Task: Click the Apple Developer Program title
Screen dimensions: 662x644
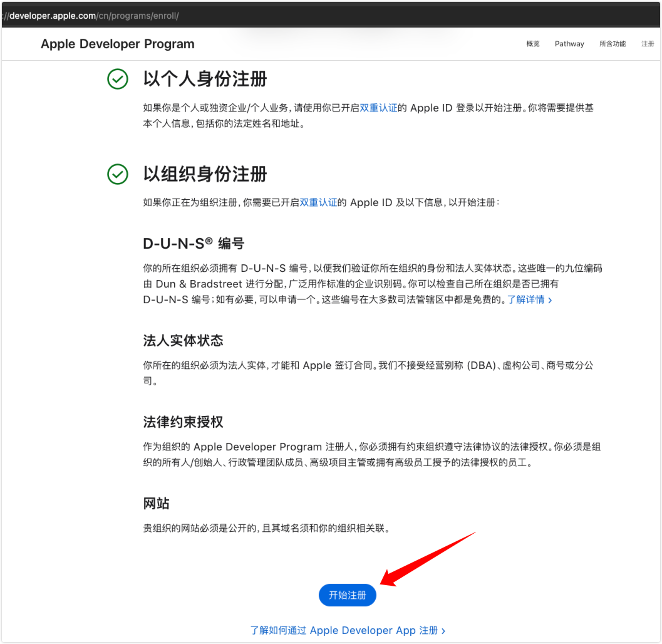Action: click(117, 44)
